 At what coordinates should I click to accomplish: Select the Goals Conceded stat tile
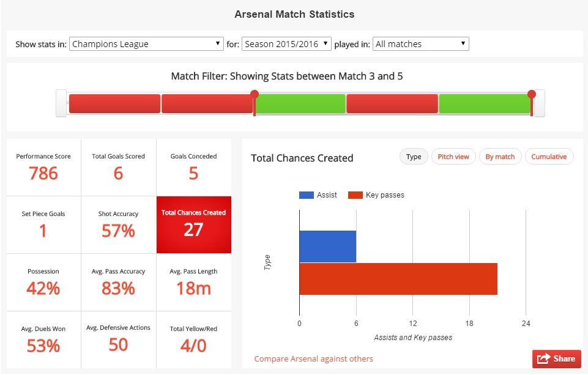[x=193, y=167]
